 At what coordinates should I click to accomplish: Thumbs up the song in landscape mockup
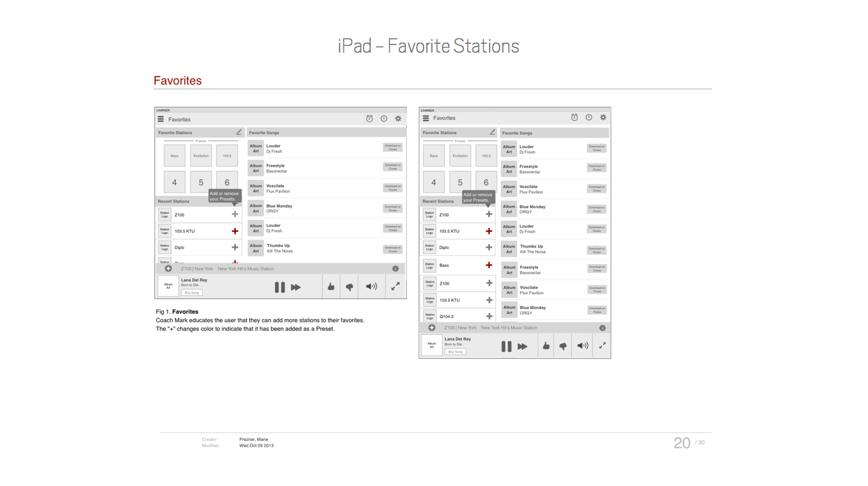point(331,287)
